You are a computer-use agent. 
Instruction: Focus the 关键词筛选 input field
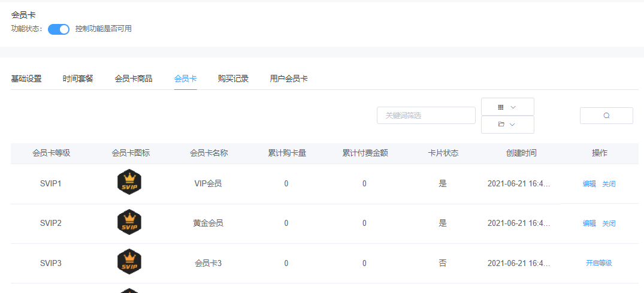click(426, 116)
